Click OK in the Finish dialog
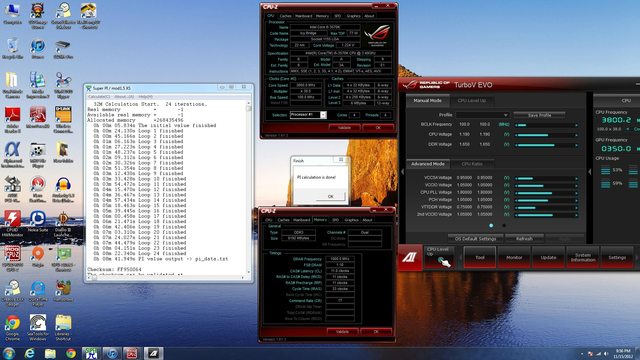The width and height of the screenshot is (640, 360). point(331,196)
